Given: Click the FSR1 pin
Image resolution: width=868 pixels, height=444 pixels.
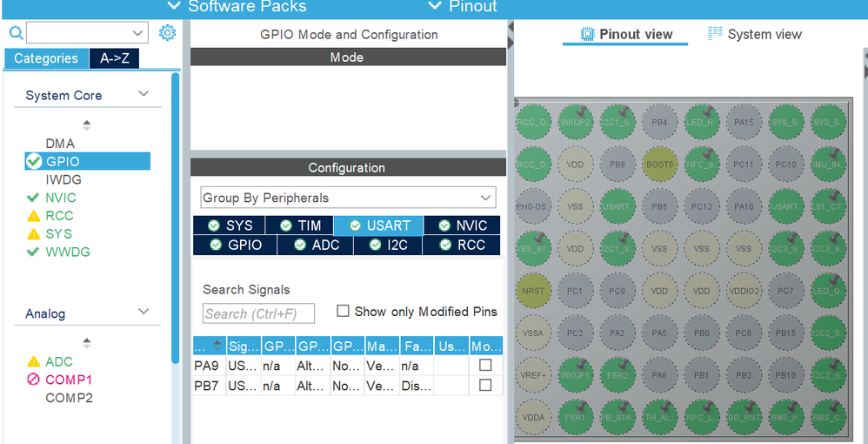Looking at the screenshot, I should (x=575, y=417).
